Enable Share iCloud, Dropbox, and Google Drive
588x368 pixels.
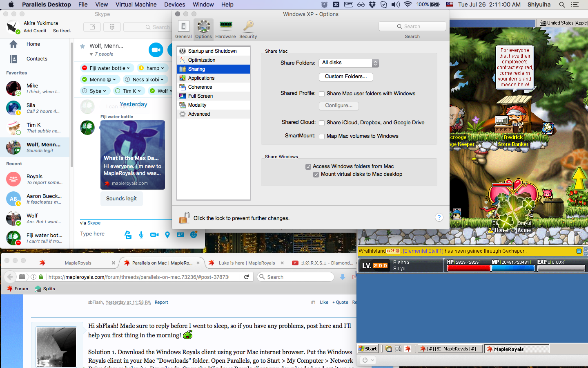[322, 123]
